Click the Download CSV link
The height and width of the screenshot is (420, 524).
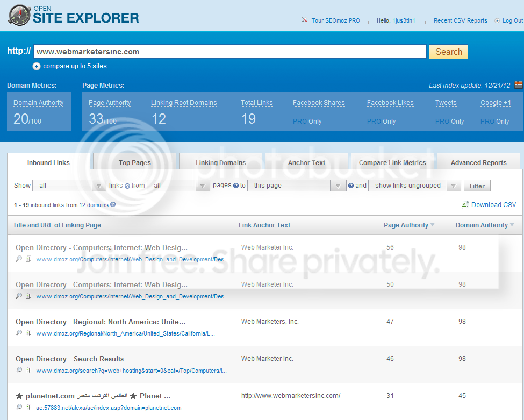click(x=493, y=205)
